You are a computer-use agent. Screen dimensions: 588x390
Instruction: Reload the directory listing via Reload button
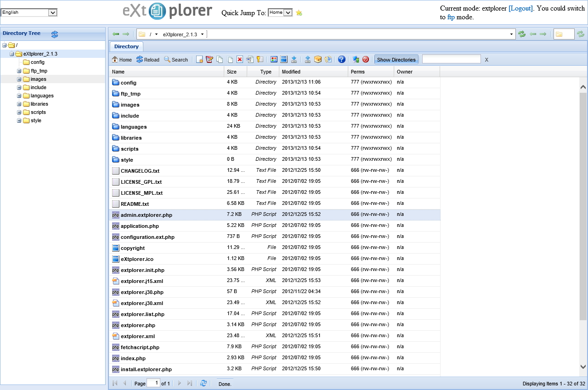pos(148,60)
